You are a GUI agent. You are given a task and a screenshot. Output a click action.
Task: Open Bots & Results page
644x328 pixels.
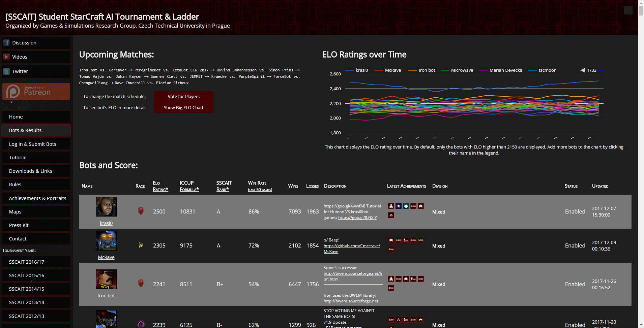[36, 130]
